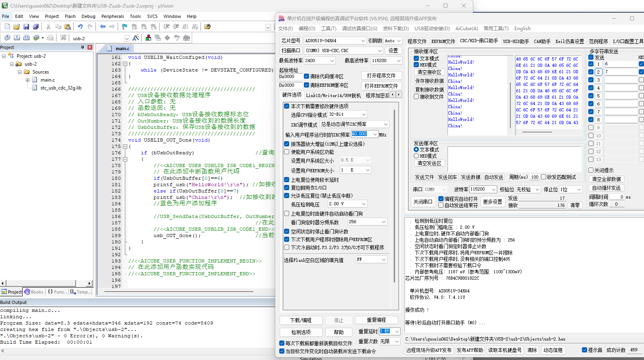Collapse the Sources folder in Project tree
The width and height of the screenshot is (644, 360).
click(x=19, y=72)
